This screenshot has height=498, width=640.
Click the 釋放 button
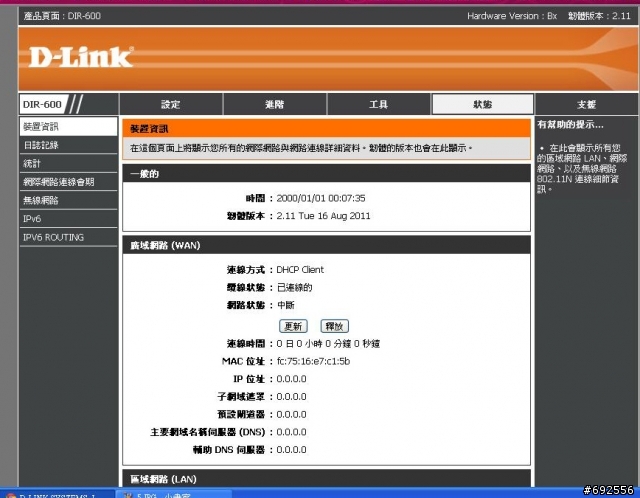pos(334,326)
